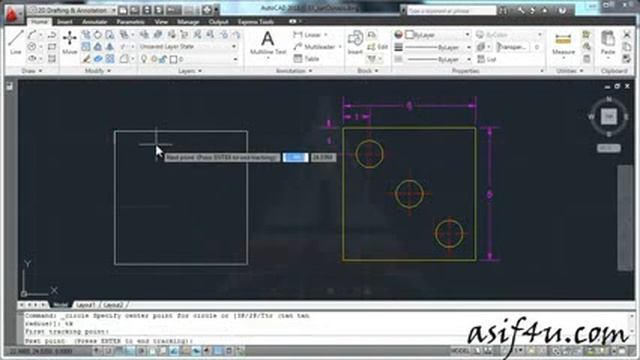640x360 pixels.
Task: Open the object color ByLayer dropdown
Action: pos(438,35)
